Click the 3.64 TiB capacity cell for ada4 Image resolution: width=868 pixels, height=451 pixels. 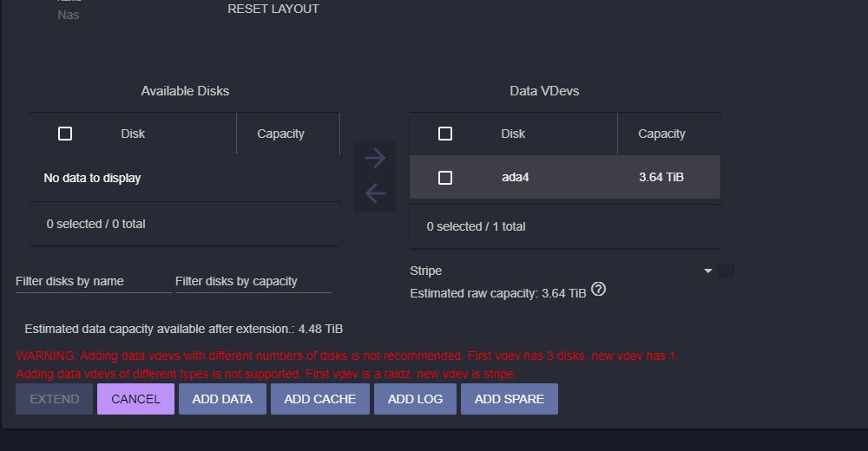(x=661, y=177)
